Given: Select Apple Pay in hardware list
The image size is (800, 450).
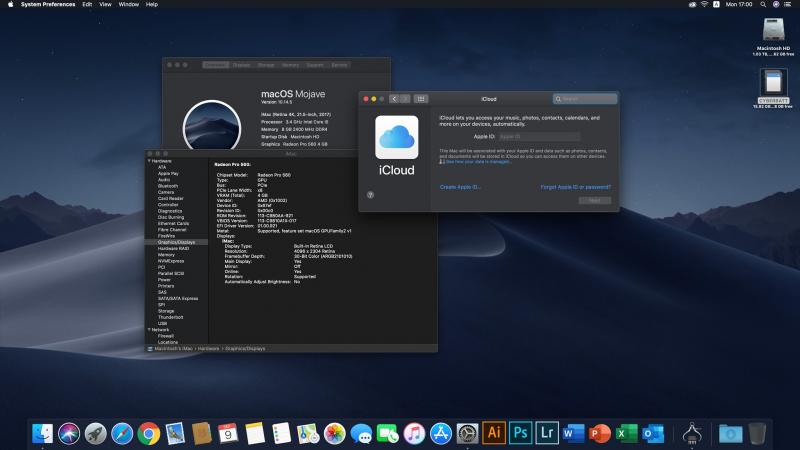Looking at the screenshot, I should [168, 173].
